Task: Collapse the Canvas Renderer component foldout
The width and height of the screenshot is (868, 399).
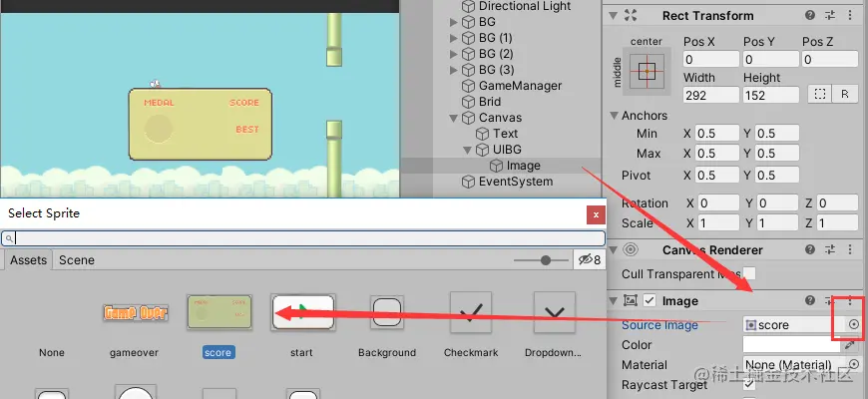Action: (x=613, y=250)
